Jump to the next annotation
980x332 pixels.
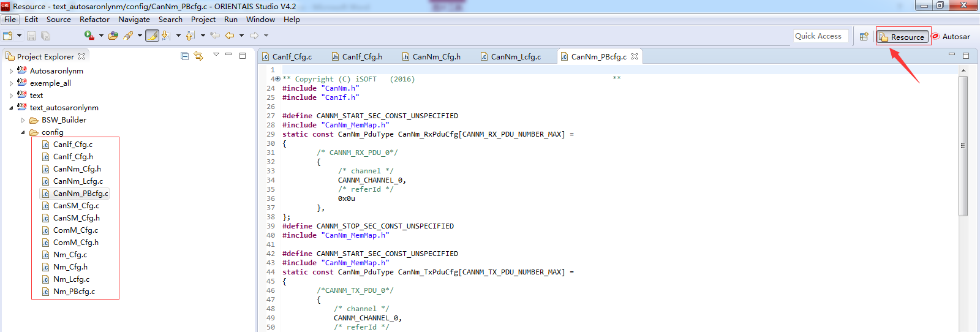(x=165, y=36)
